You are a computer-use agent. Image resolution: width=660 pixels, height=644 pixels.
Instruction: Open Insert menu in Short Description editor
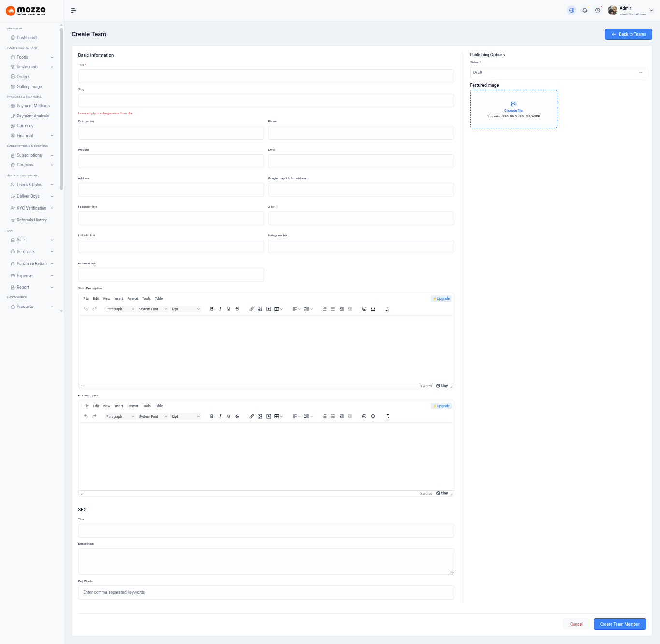(118, 298)
